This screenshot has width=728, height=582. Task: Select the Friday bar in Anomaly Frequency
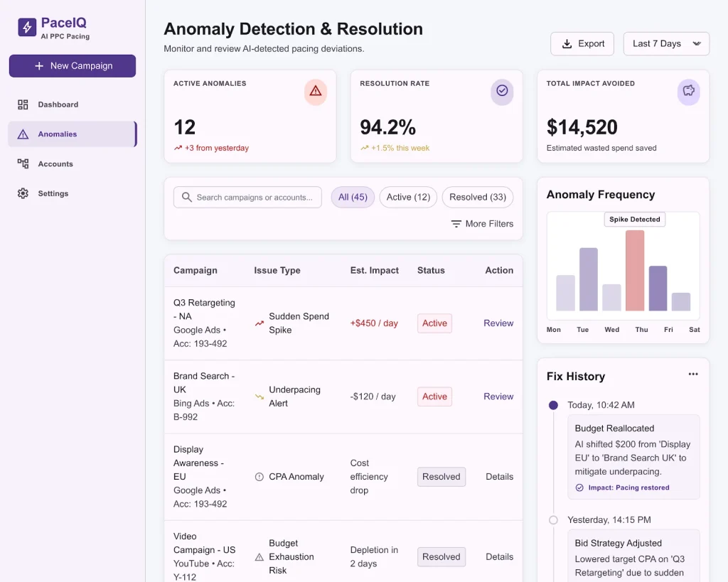coord(658,289)
